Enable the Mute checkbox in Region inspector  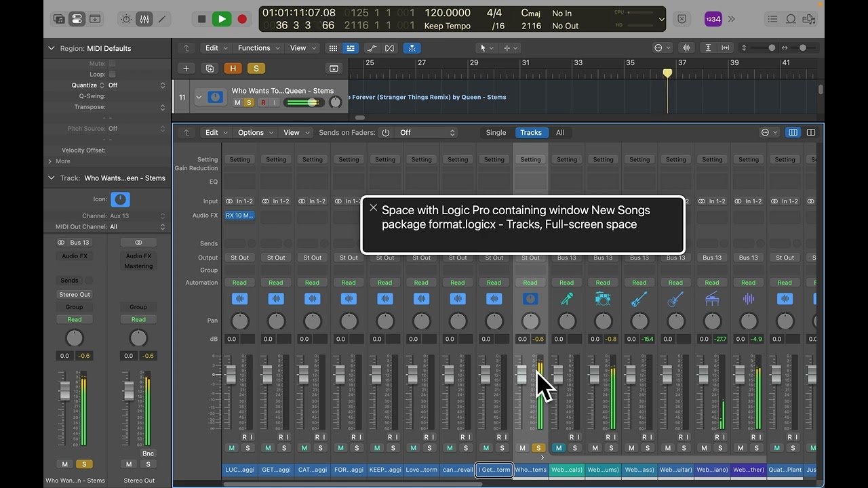click(113, 64)
